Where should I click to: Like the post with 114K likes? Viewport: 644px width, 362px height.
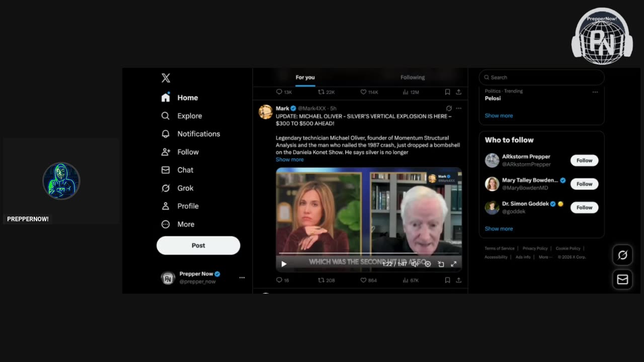(369, 92)
